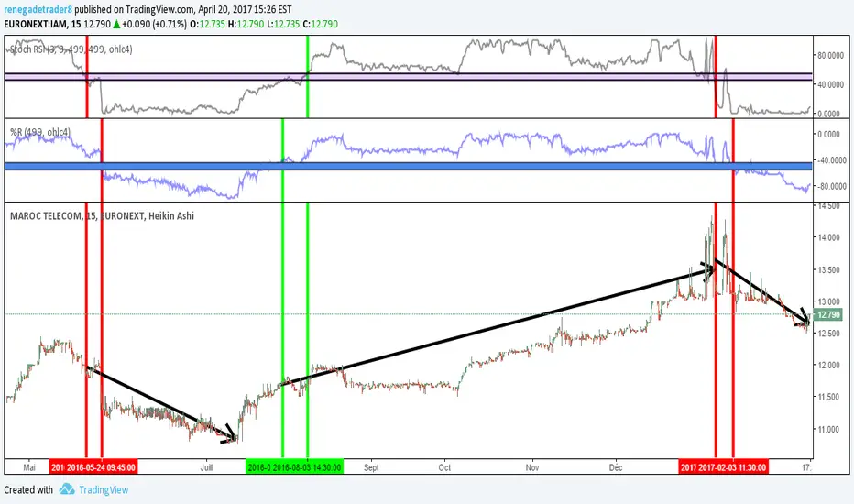Screen dimensions: 854x504
Task: Click the -80.0000 %R axis label
Action: tap(830, 186)
